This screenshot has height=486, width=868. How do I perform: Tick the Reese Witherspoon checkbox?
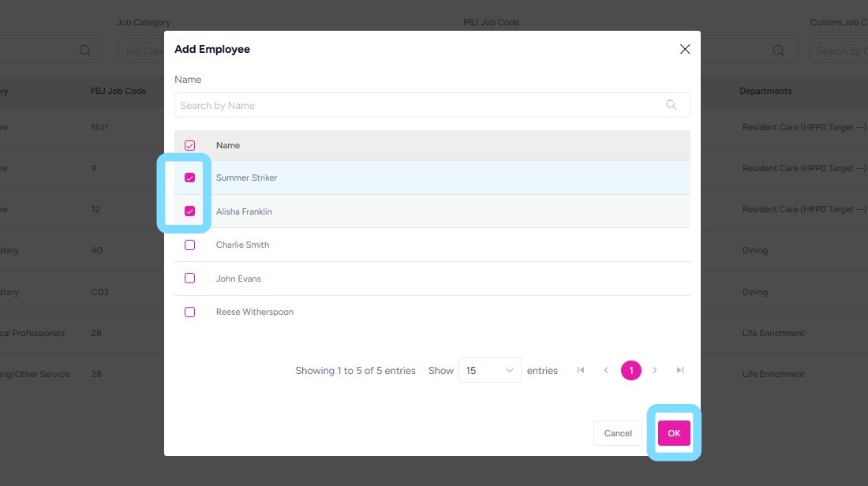pyautogui.click(x=189, y=312)
